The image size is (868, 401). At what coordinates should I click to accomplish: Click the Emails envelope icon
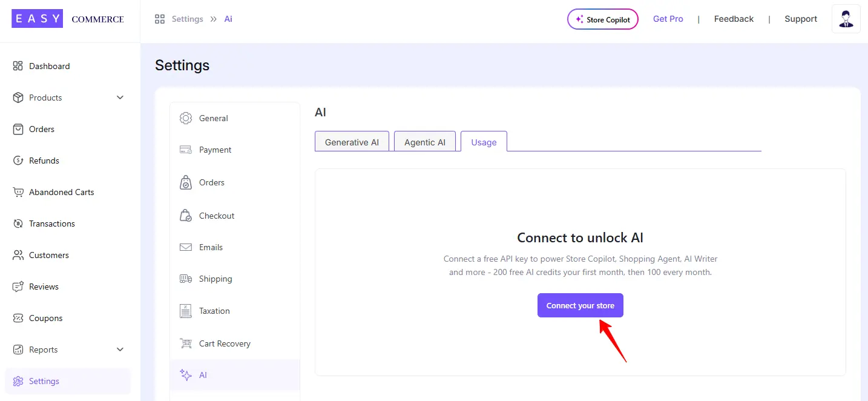click(x=186, y=247)
